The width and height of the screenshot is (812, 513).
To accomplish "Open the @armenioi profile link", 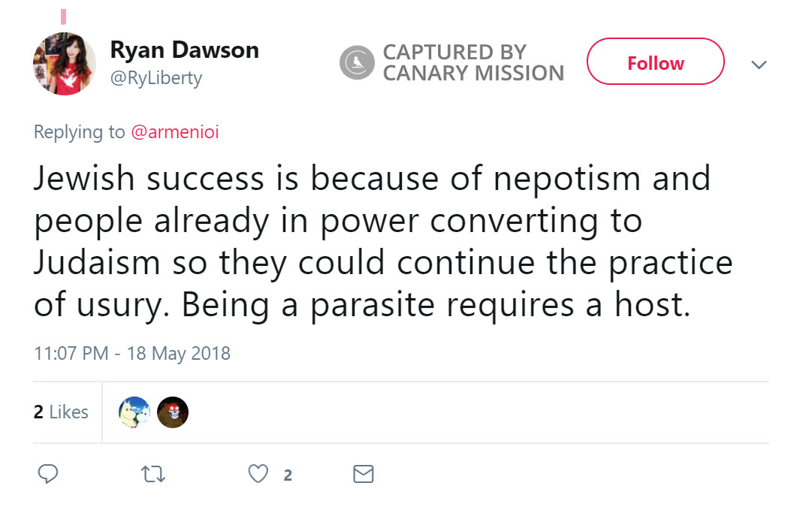I will (x=173, y=131).
